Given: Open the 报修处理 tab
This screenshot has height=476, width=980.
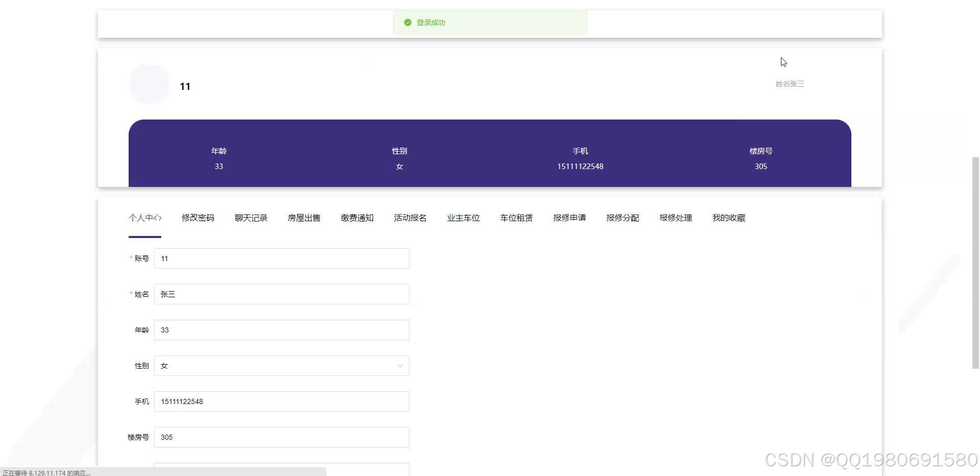Looking at the screenshot, I should (676, 218).
